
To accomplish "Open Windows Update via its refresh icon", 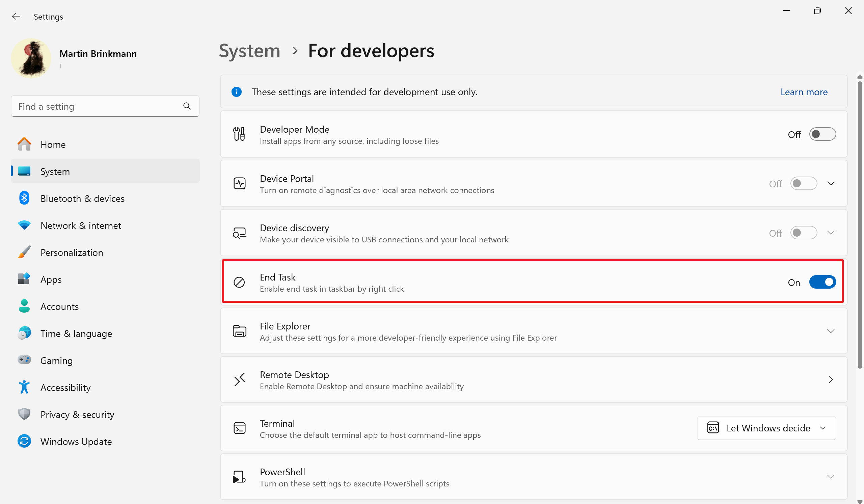I will click(x=24, y=441).
